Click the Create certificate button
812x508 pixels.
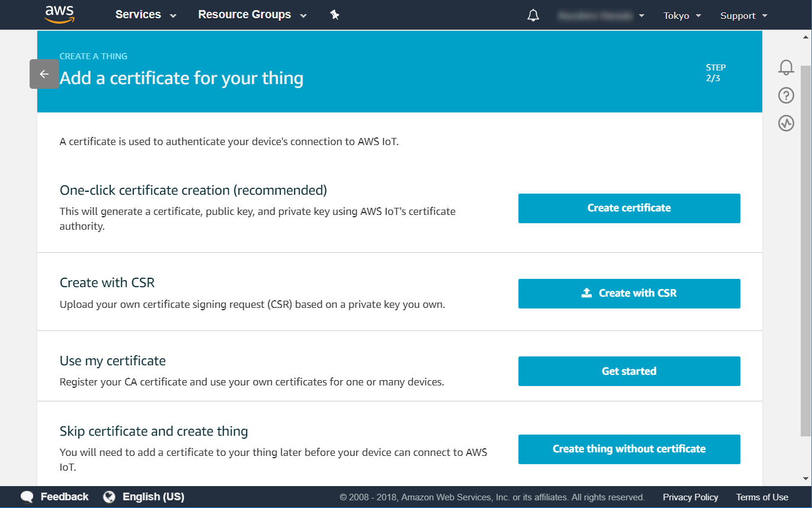629,208
